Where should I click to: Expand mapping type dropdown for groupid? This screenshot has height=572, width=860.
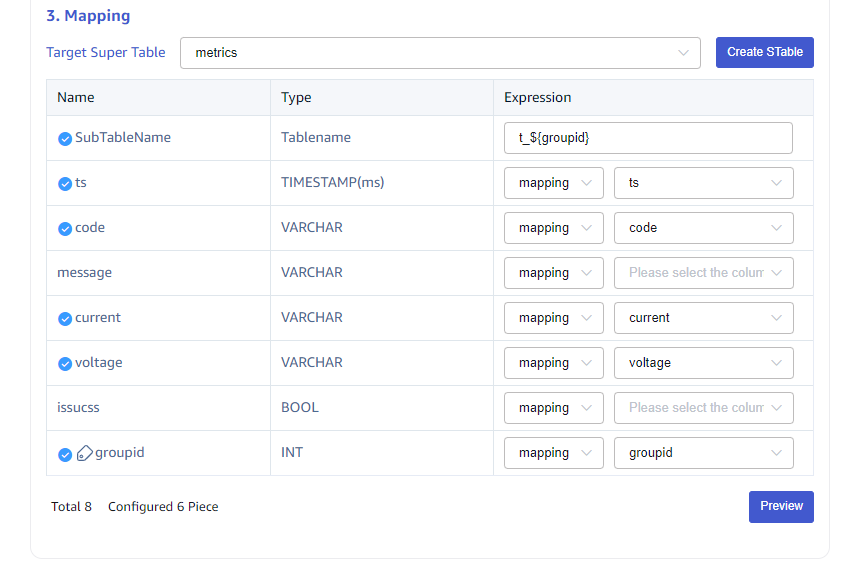pyautogui.click(x=553, y=453)
